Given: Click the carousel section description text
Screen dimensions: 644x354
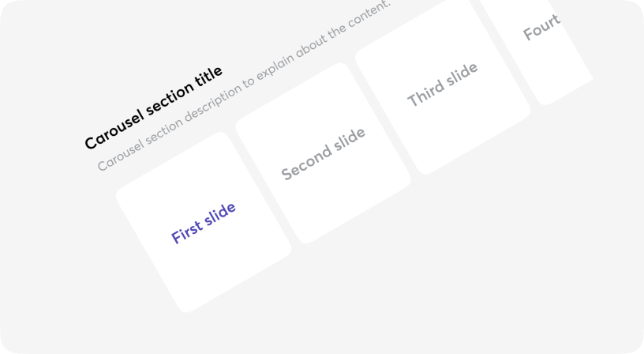Looking at the screenshot, I should pyautogui.click(x=244, y=86).
